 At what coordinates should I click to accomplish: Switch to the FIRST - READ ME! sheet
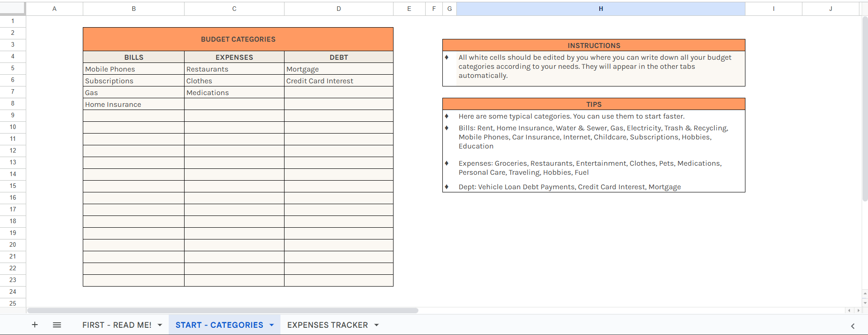pyautogui.click(x=117, y=325)
